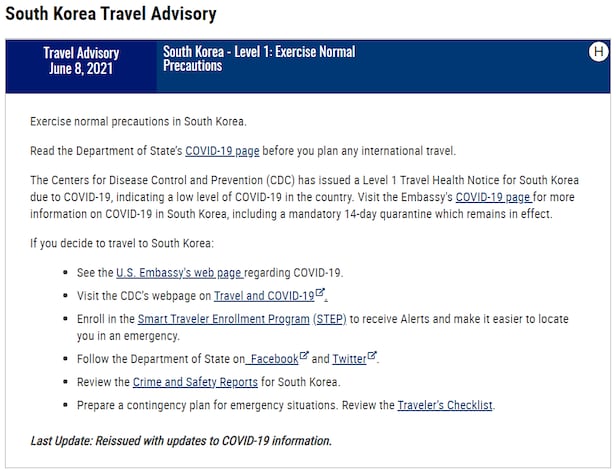Open the Traveler's Checklist link

pos(445,405)
